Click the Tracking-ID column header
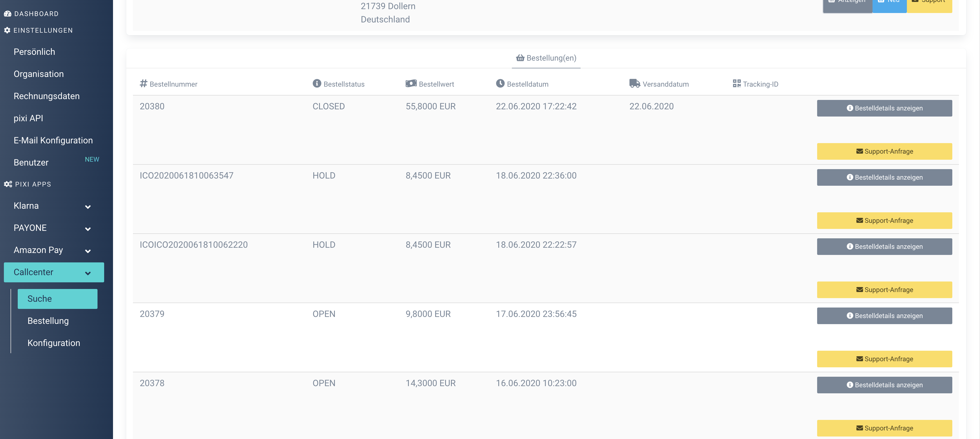980x439 pixels. point(756,84)
